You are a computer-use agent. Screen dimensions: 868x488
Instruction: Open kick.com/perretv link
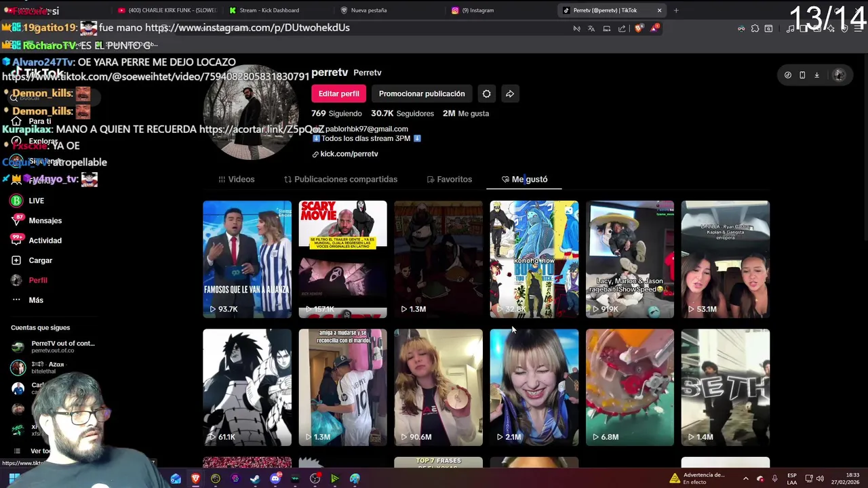pyautogui.click(x=345, y=154)
